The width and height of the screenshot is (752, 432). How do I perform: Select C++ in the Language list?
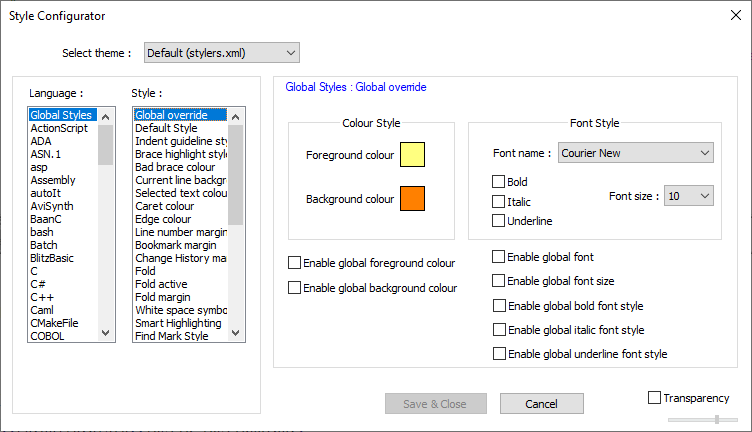pyautogui.click(x=63, y=297)
